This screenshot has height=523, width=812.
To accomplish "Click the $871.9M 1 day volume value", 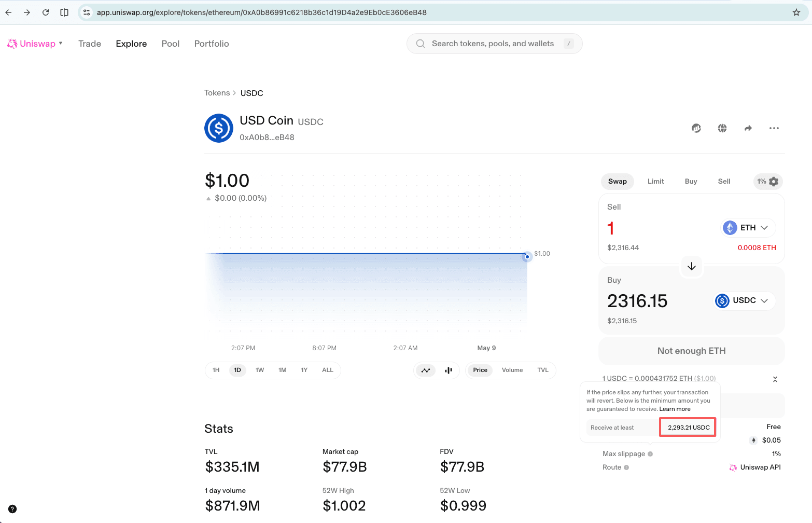I will (232, 505).
